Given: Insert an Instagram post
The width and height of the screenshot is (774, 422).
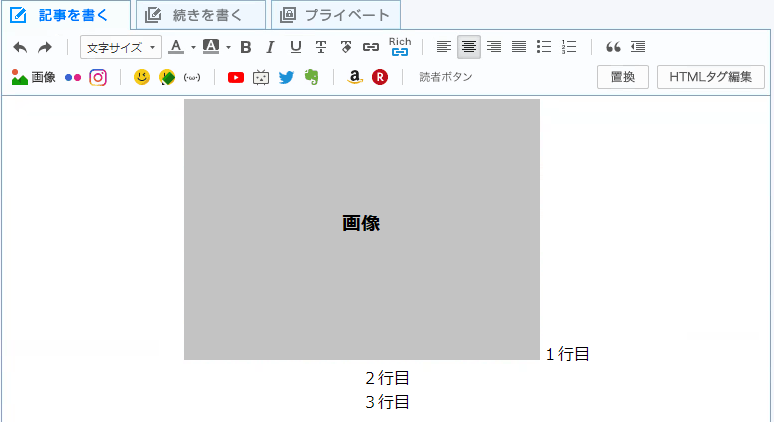Looking at the screenshot, I should [x=98, y=77].
